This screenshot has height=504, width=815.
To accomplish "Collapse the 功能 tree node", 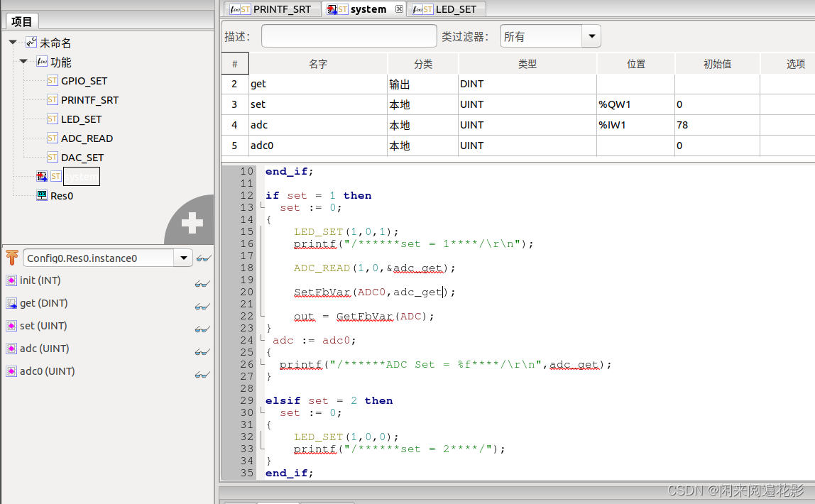I will 23,61.
